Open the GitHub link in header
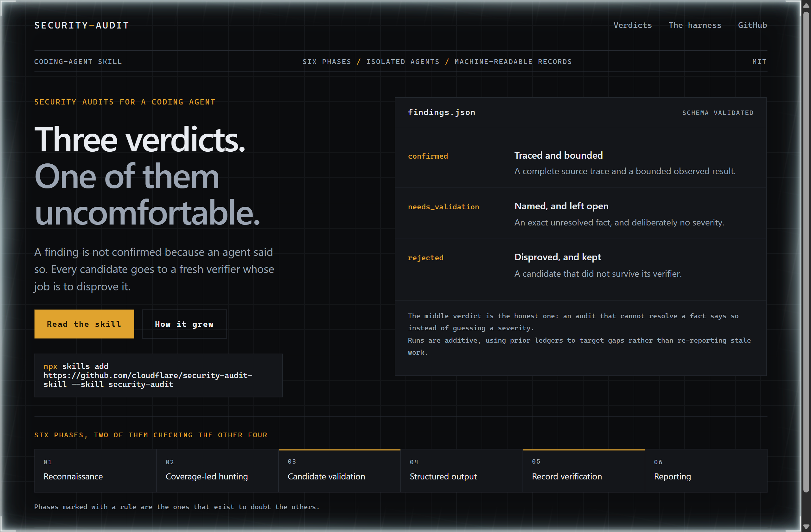The image size is (811, 532). tap(752, 25)
